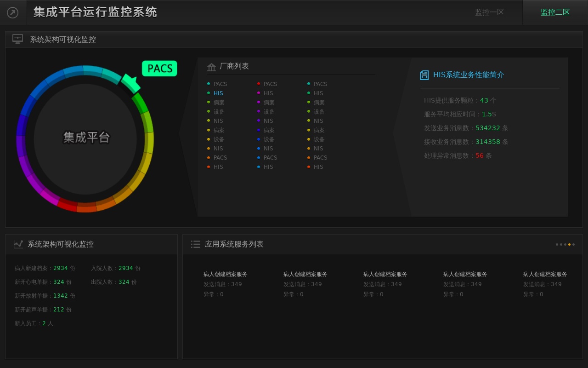This screenshot has width=588, height=368.
Task: Click the 处理异常消息数 56 line
Action: (x=458, y=155)
